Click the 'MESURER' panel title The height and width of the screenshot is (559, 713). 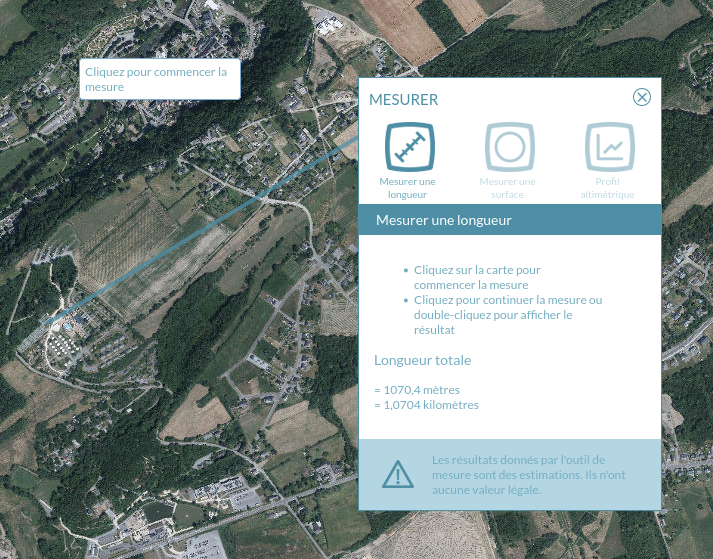tap(403, 100)
